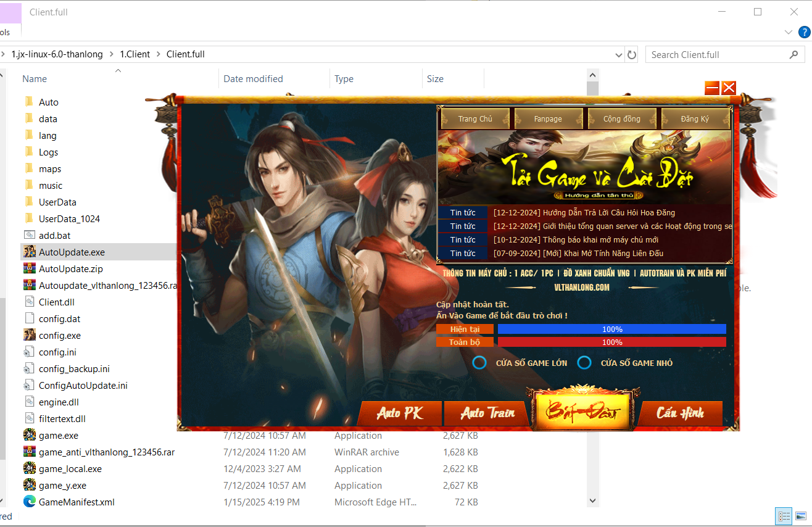Open the Cộng đồng tab in launcher

(x=622, y=118)
